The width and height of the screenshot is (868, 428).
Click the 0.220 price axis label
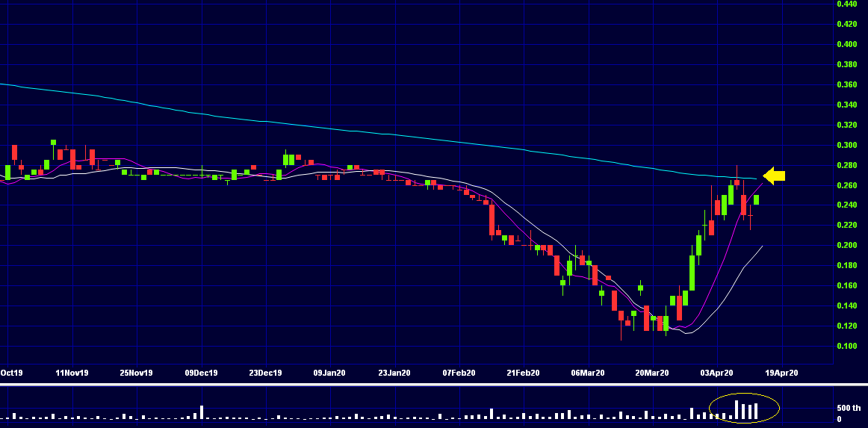pos(848,225)
